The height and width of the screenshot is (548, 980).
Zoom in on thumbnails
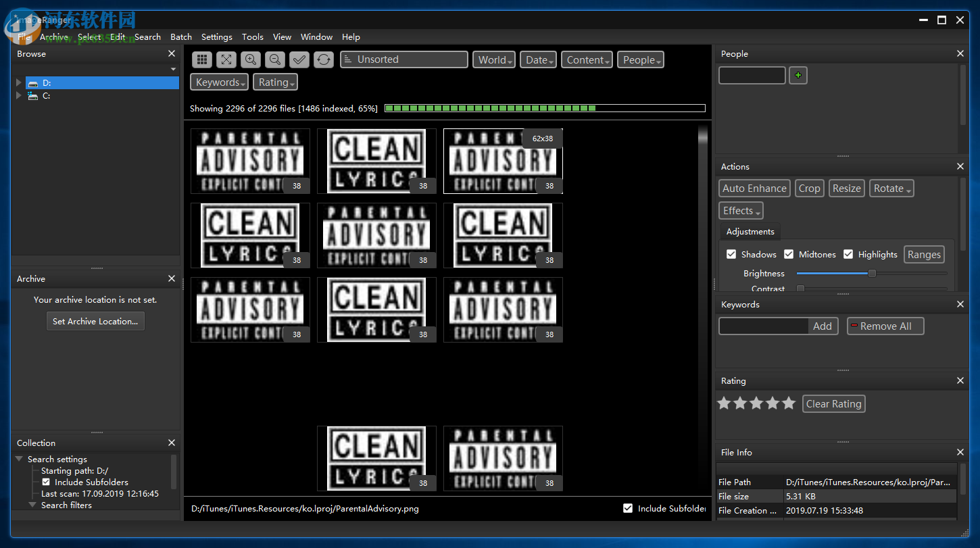(x=251, y=59)
